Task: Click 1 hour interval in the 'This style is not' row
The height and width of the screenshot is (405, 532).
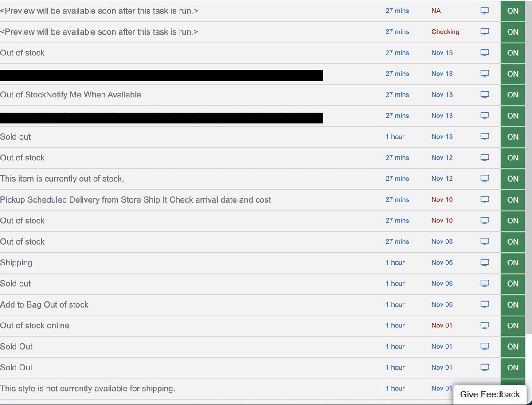Action: click(x=395, y=388)
